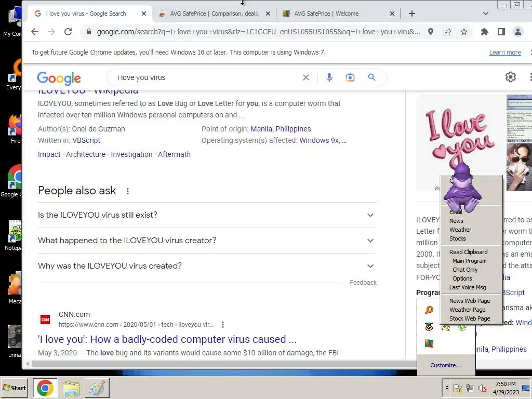
Task: Open Stock Web Page menu entry
Action: (x=470, y=318)
